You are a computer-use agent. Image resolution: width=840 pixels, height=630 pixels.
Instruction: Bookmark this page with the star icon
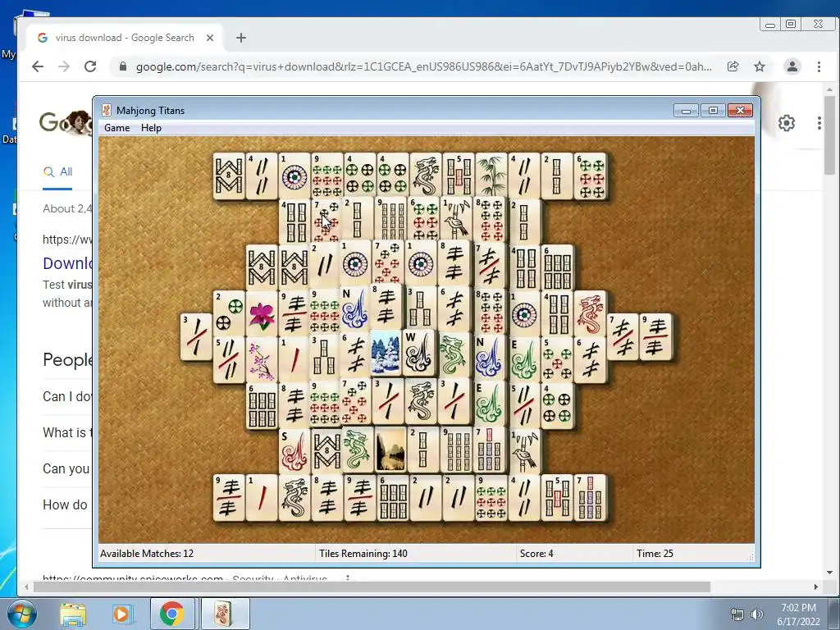pos(760,66)
